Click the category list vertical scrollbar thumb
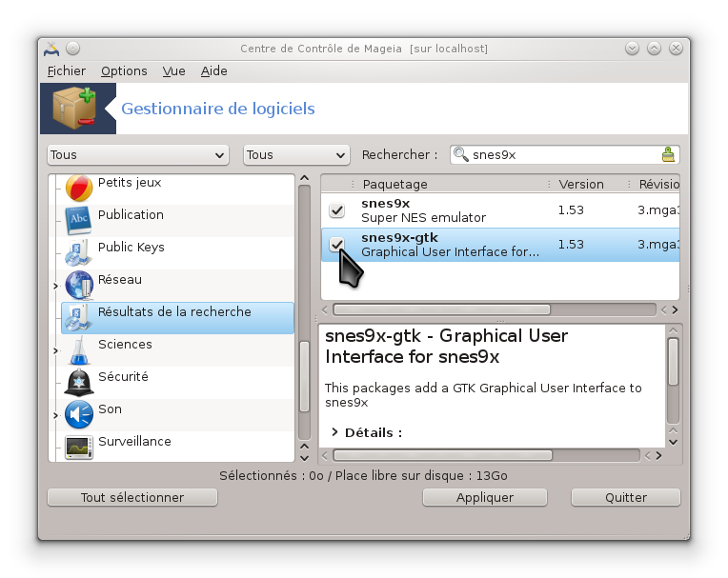 coord(305,377)
